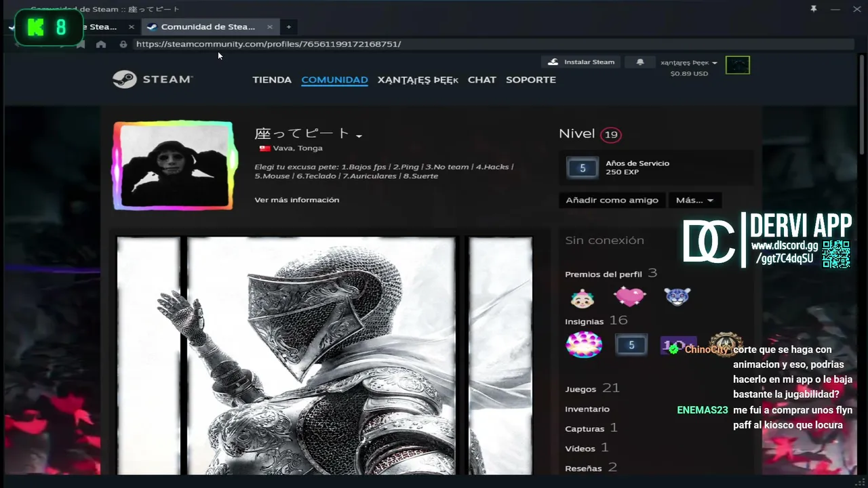Click the $0.89 USD wallet balance
The image size is (868, 488).
click(689, 74)
